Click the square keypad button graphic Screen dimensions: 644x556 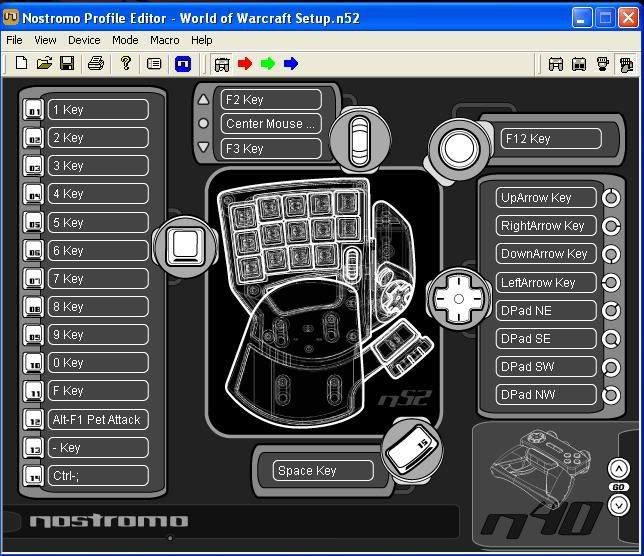[186, 247]
